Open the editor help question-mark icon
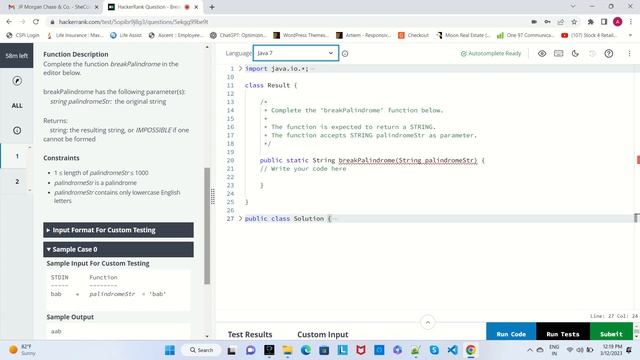 coord(609,53)
